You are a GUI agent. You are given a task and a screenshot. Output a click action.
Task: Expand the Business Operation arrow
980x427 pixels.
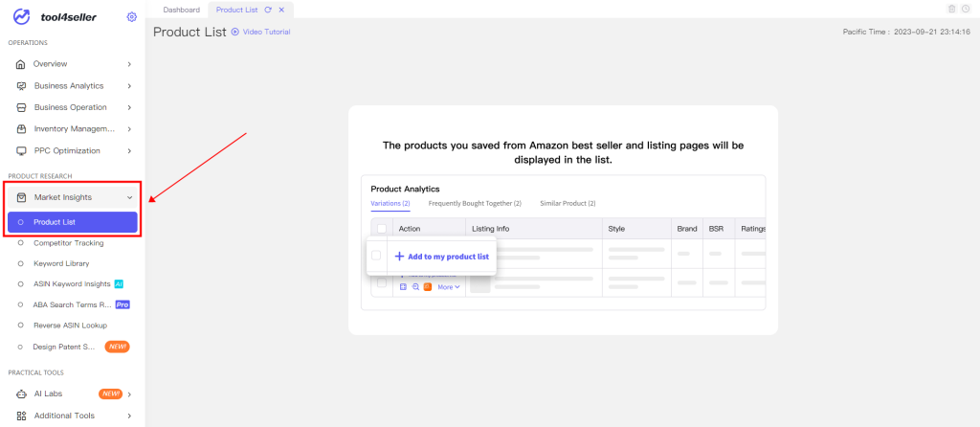click(x=129, y=107)
